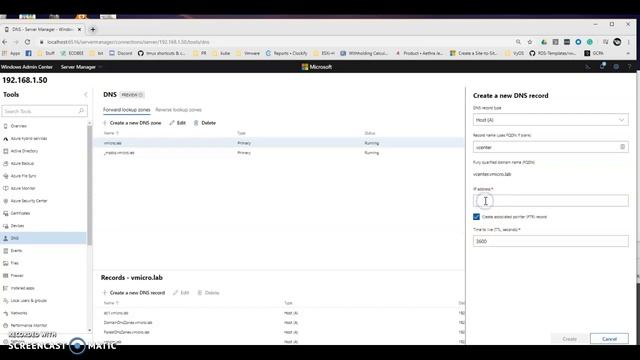The image size is (640, 360).
Task: Select the DNS - Server Manager browser tab
Action: click(x=42, y=29)
